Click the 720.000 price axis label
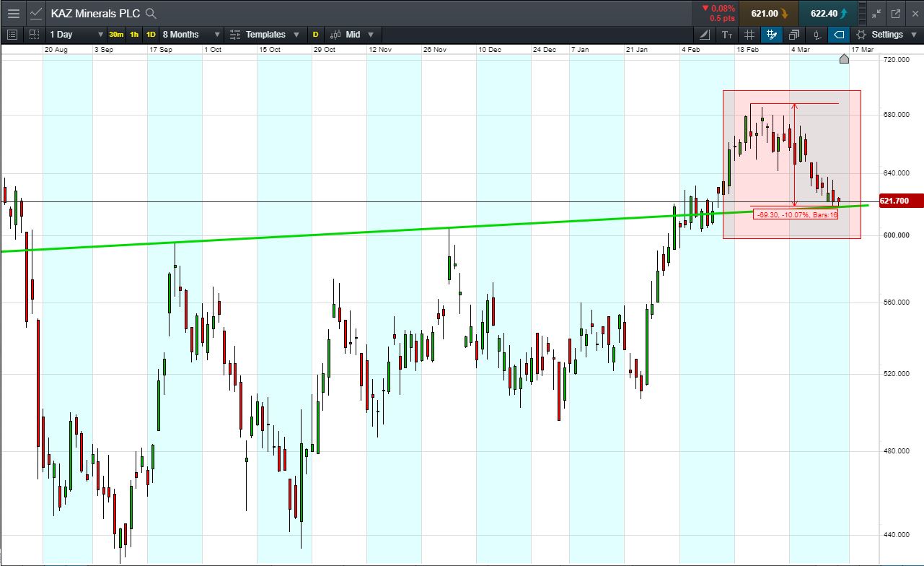 click(897, 60)
